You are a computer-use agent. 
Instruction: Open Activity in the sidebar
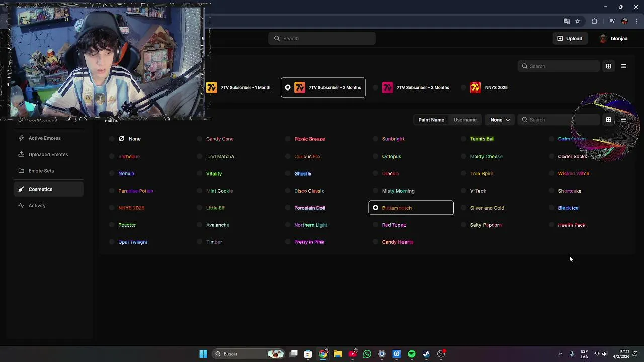[x=49, y=205]
